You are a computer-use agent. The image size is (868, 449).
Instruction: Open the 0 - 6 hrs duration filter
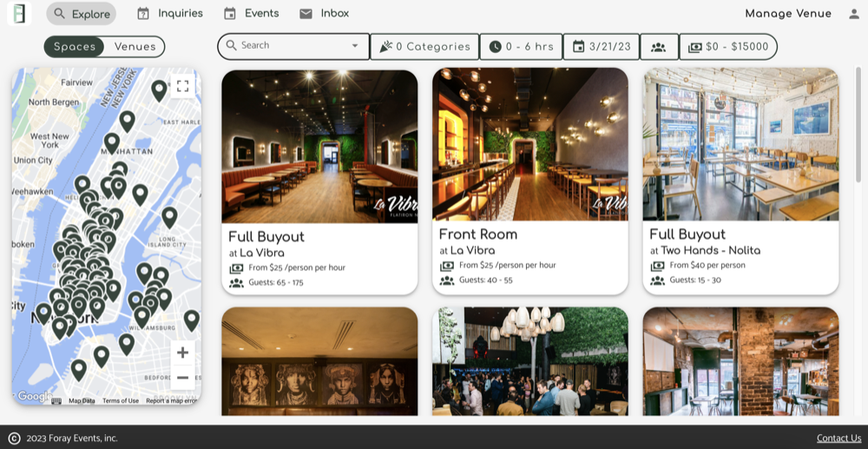click(521, 47)
